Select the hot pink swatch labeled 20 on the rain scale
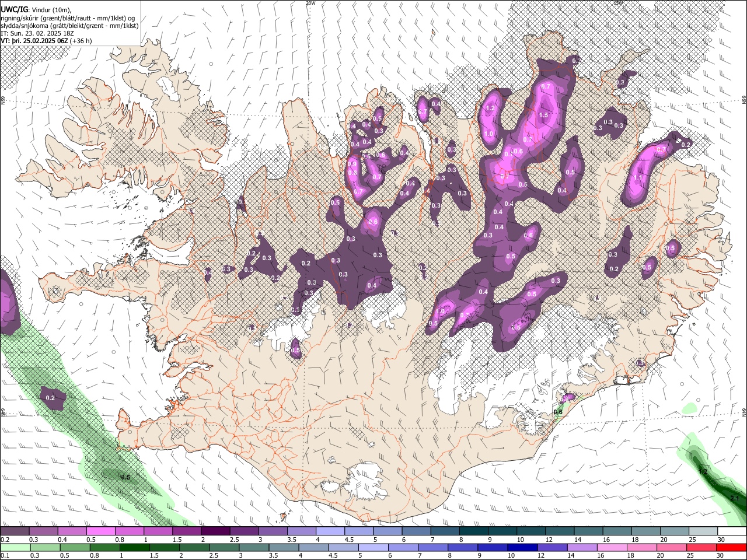747x560 pixels. tap(672, 547)
